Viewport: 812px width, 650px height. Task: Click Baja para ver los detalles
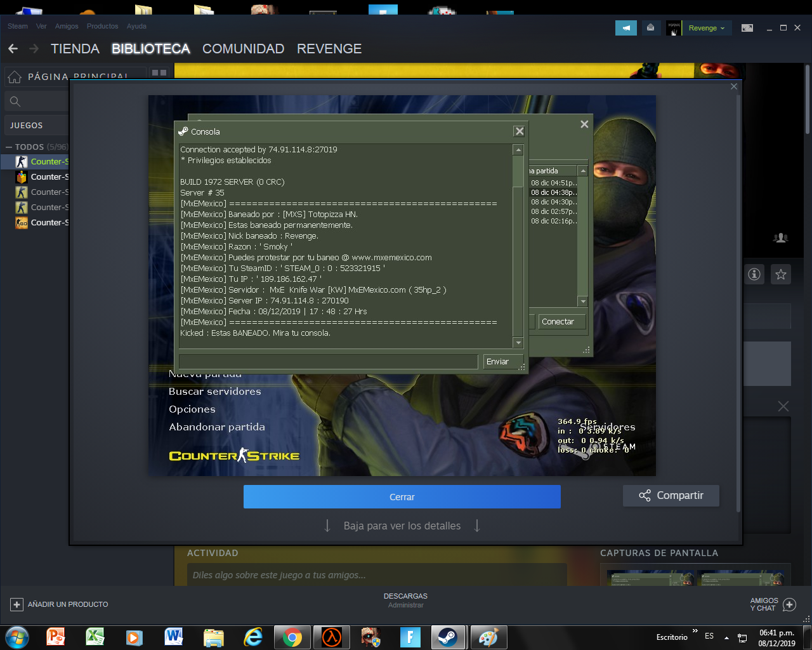402,526
